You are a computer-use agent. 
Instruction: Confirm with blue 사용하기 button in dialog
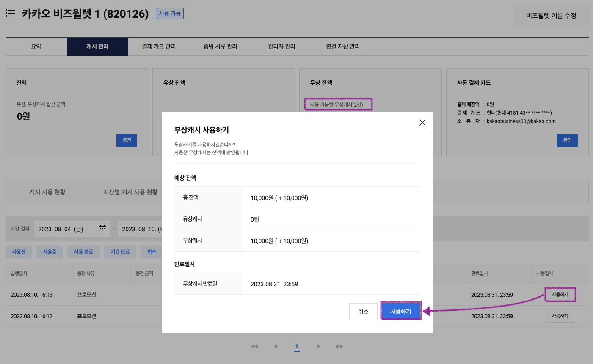point(400,311)
